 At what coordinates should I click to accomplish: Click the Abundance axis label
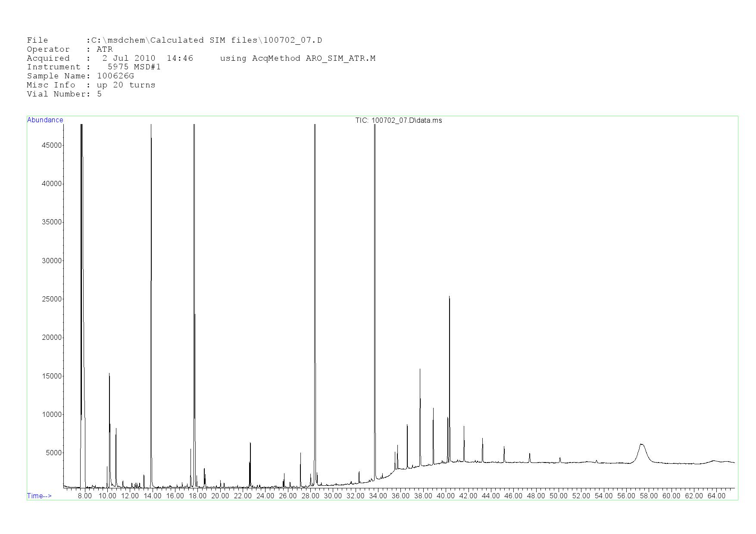pos(45,120)
